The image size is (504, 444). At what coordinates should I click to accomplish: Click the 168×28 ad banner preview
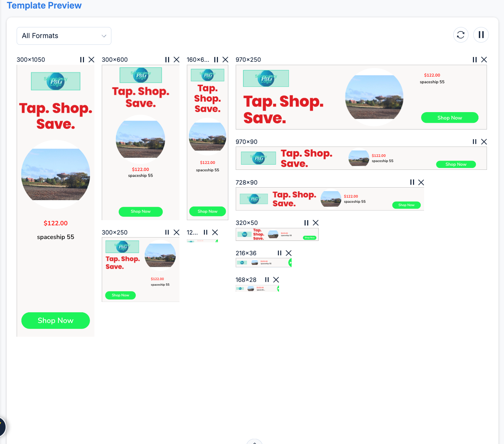coord(258,289)
